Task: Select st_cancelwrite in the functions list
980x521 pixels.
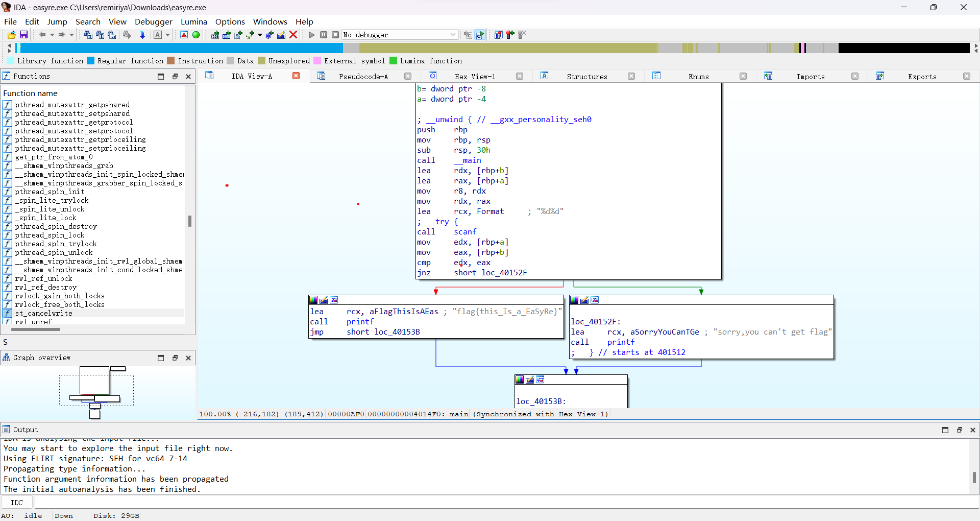Action: (x=43, y=313)
